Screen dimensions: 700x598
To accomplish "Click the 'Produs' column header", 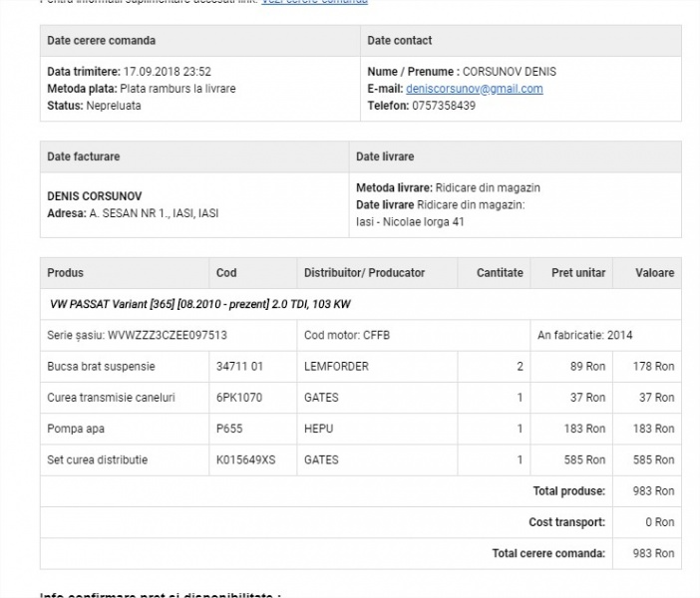I will click(66, 273).
